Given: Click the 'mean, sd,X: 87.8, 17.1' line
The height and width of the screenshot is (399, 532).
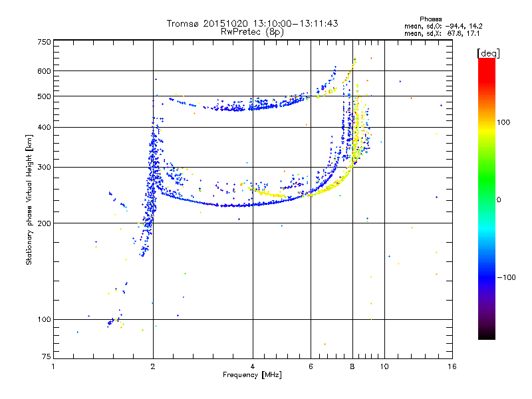Looking at the screenshot, I should click(x=442, y=34).
